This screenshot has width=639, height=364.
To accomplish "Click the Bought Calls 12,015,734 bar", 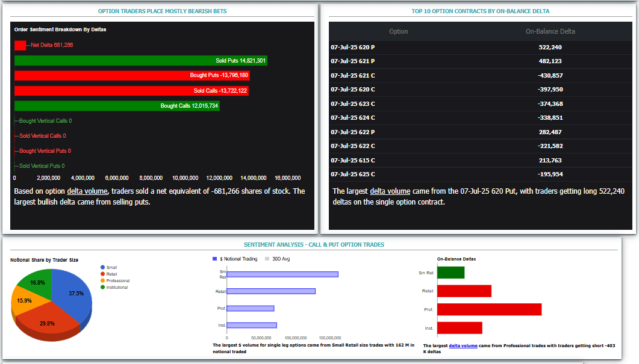I will point(117,106).
